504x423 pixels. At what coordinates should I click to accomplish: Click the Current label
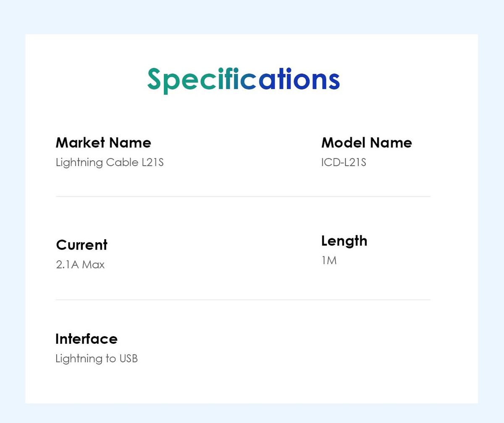(81, 245)
